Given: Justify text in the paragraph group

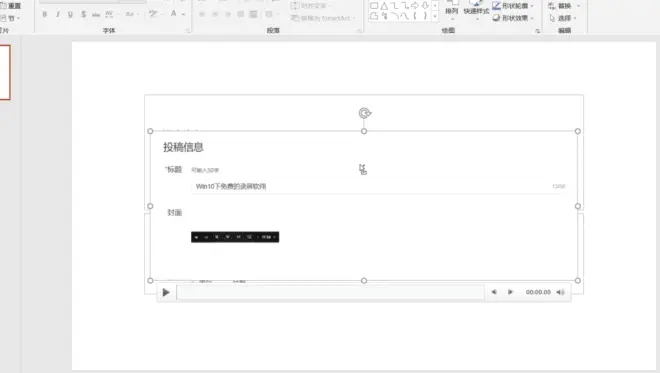Looking at the screenshot, I should coord(241,14).
